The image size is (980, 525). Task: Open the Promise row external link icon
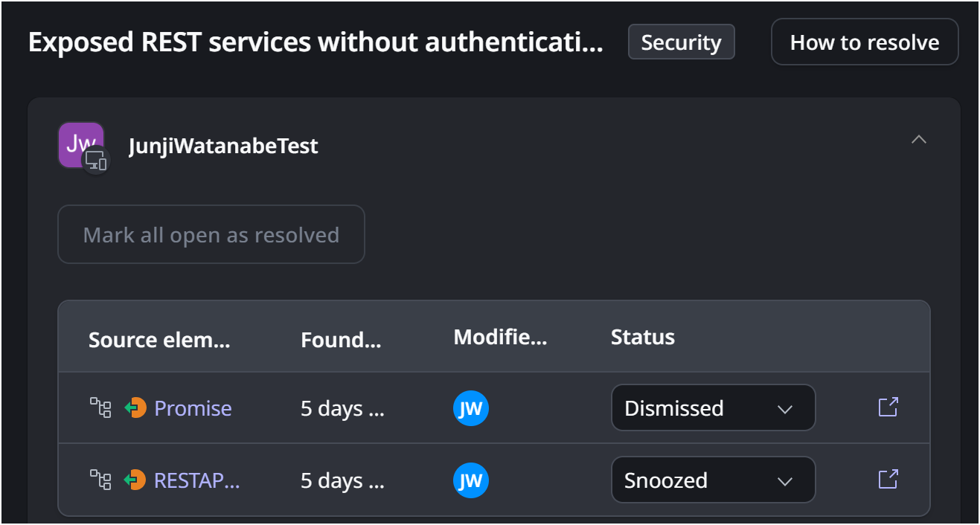click(888, 408)
